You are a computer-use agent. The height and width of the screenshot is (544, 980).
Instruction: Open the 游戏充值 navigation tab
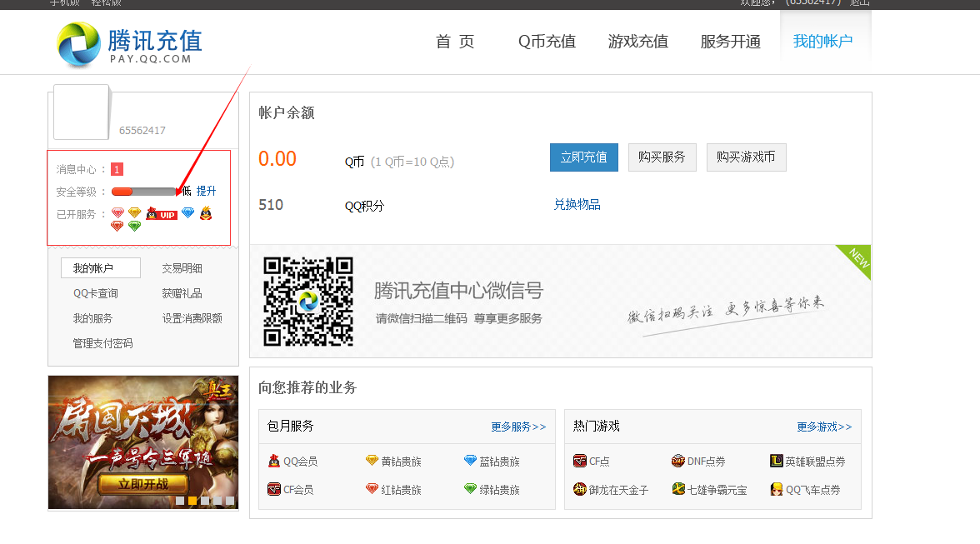click(638, 42)
